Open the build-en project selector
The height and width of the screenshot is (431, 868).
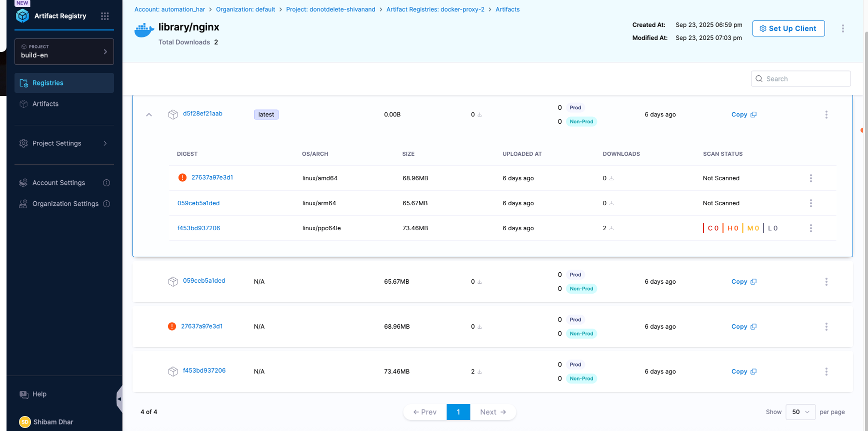pyautogui.click(x=64, y=51)
